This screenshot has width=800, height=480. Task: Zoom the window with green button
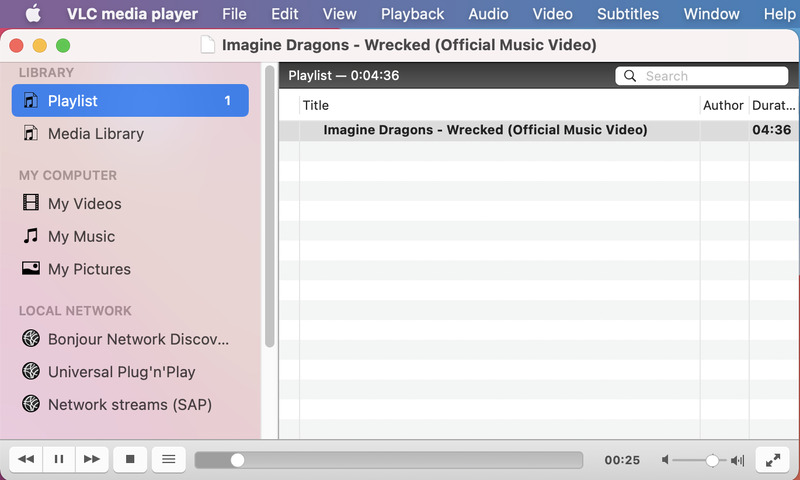pyautogui.click(x=63, y=45)
